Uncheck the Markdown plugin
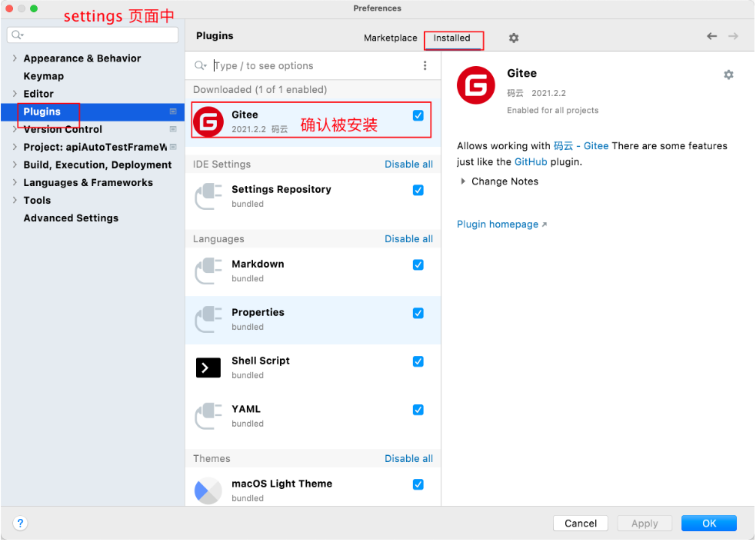Viewport: 756px width, 542px height. pos(418,265)
